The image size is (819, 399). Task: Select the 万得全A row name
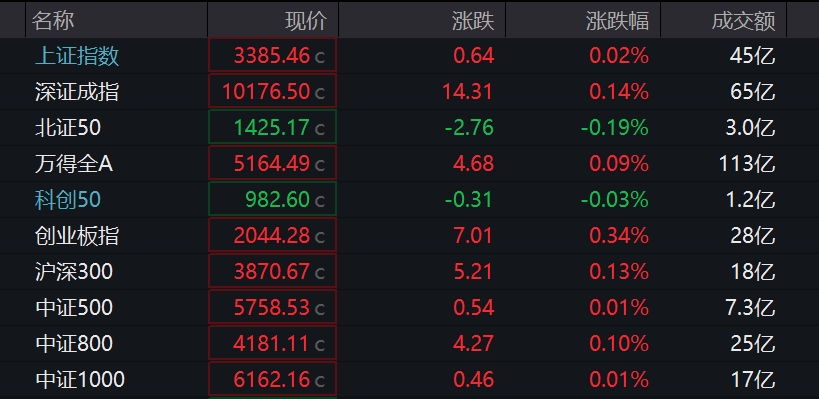coord(74,164)
